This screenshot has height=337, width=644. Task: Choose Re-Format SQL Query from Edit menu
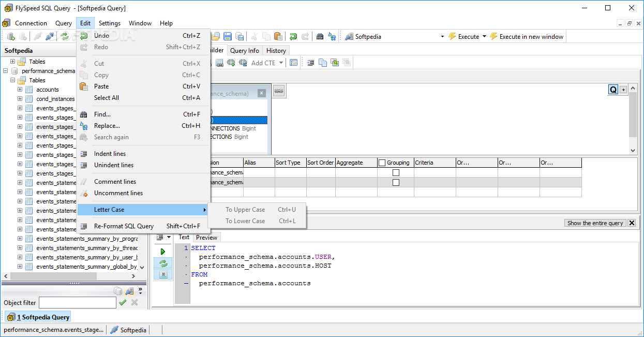click(124, 226)
